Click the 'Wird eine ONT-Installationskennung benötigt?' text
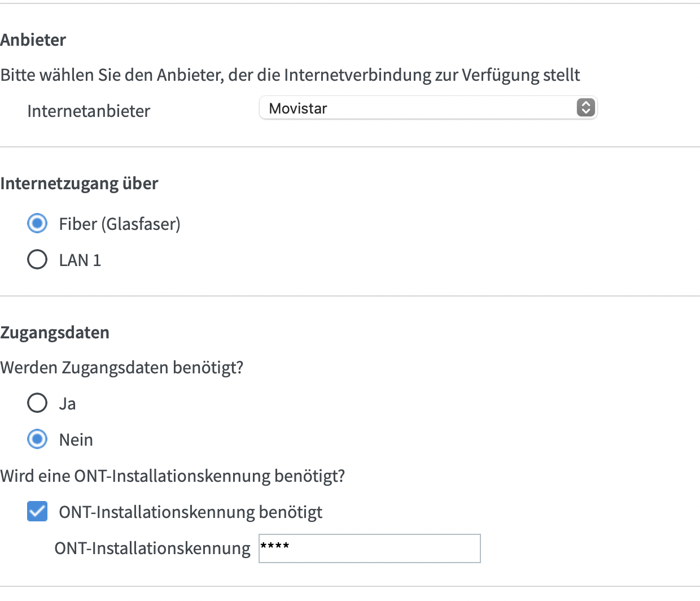700x601 pixels. 173,476
